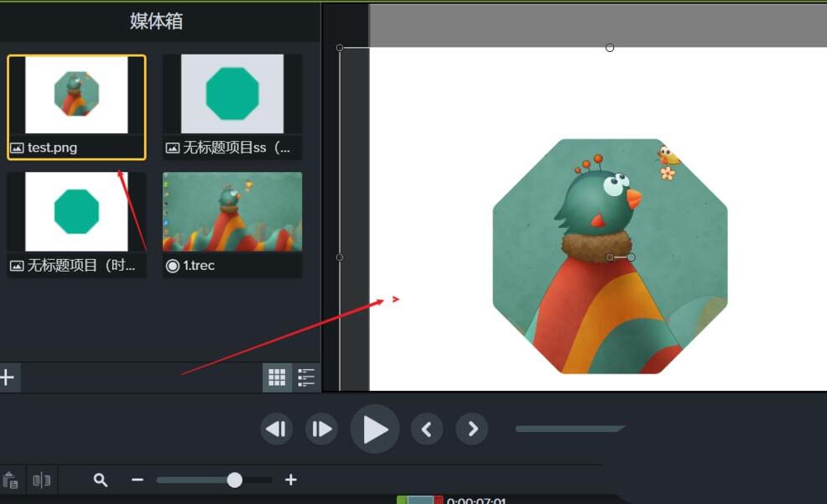Click the step-forward frame icon
The height and width of the screenshot is (504, 827).
pyautogui.click(x=322, y=429)
